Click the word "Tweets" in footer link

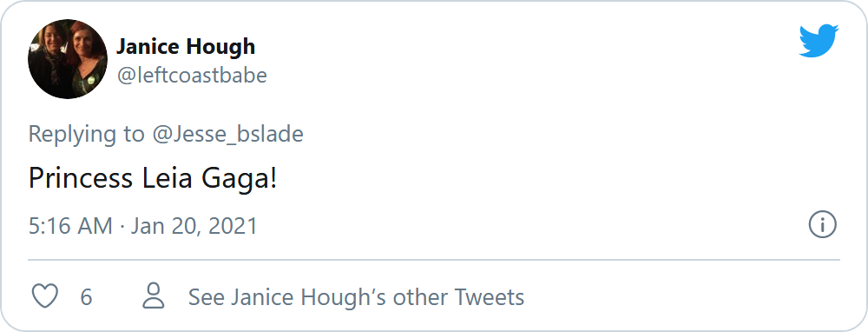(x=490, y=297)
